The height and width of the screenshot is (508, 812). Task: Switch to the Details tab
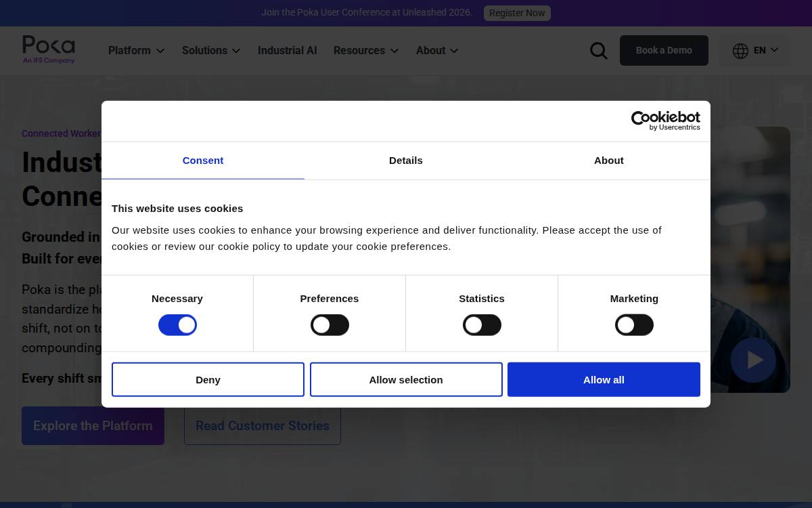point(406,161)
